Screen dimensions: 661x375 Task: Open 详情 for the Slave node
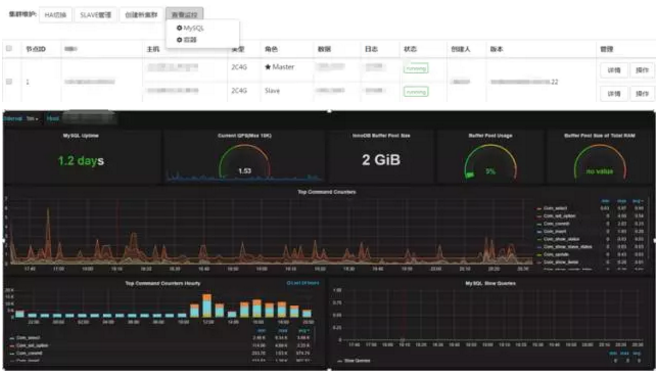614,94
